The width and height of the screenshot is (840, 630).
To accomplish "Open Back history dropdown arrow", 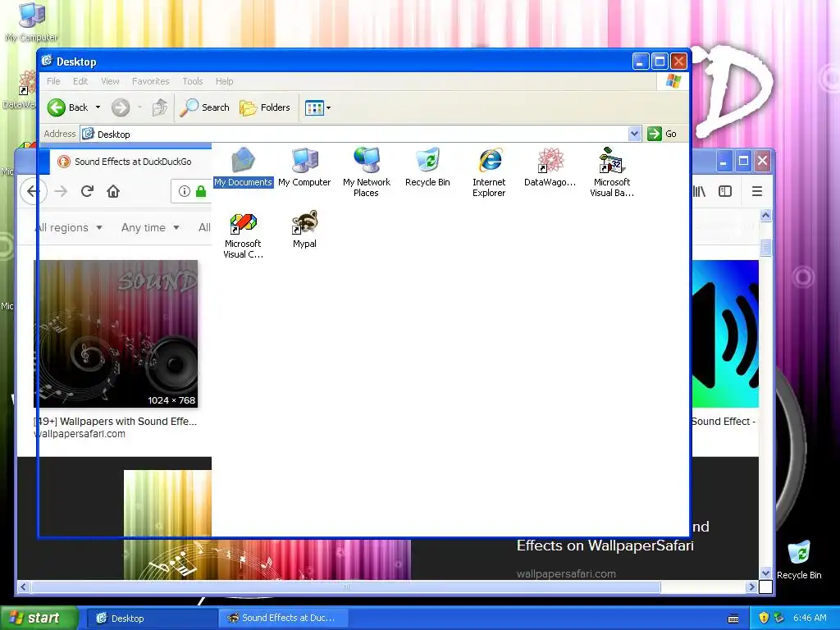I will [98, 107].
